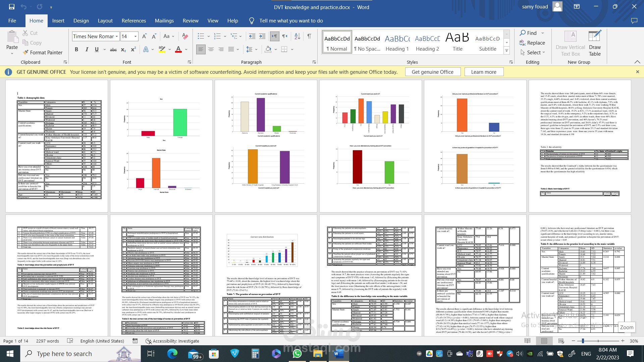
Task: Switch to the Mailings tab
Action: [164, 21]
